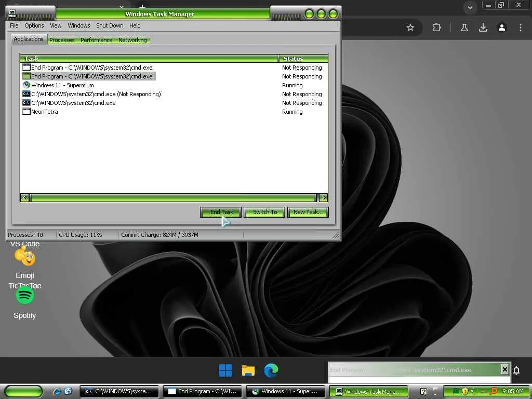Bookmark this page with the star icon

pos(410,28)
